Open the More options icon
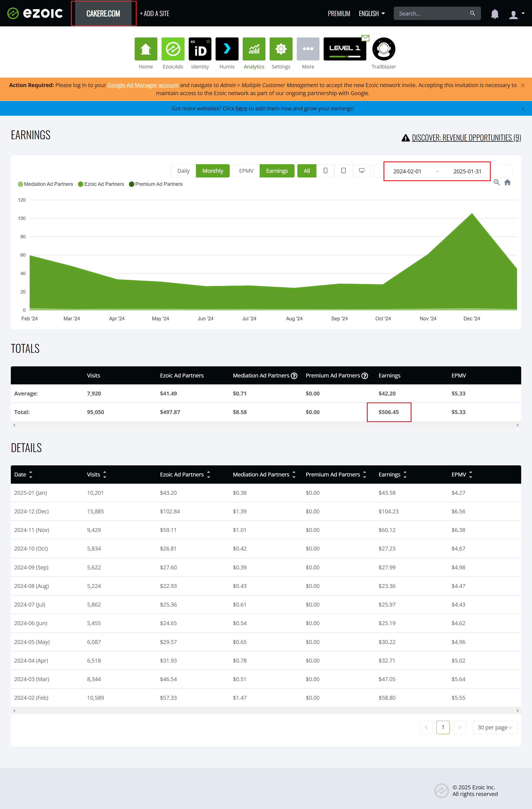The width and height of the screenshot is (532, 809). (308, 49)
